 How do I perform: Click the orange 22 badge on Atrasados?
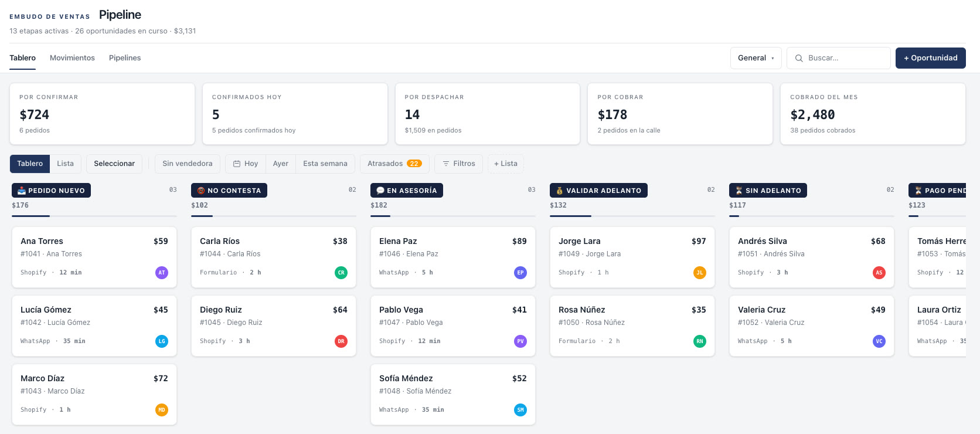[x=414, y=164]
